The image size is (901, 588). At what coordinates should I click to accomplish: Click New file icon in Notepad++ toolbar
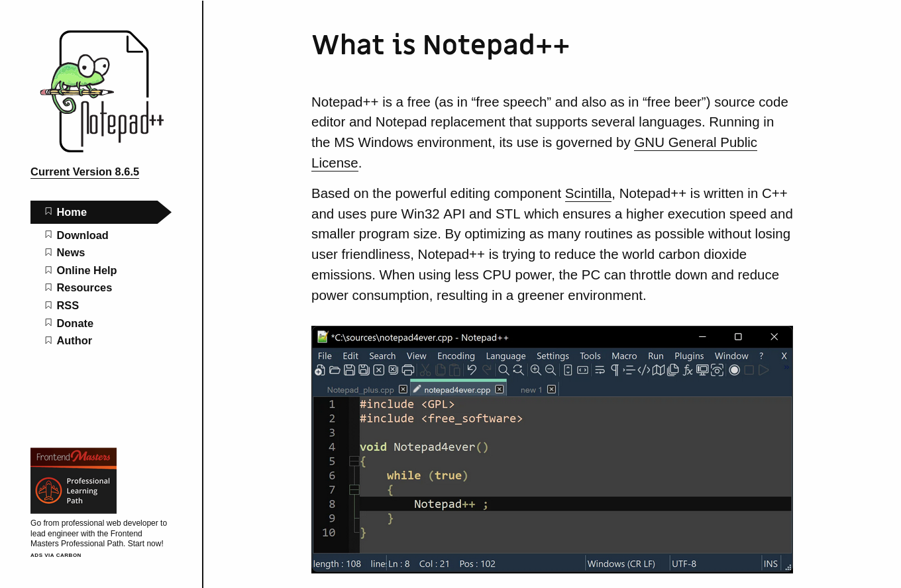(320, 370)
